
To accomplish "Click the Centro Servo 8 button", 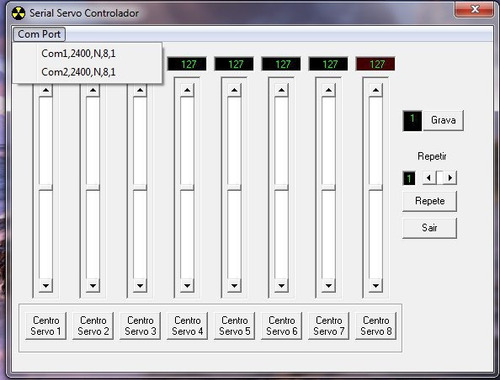I will pyautogui.click(x=376, y=326).
